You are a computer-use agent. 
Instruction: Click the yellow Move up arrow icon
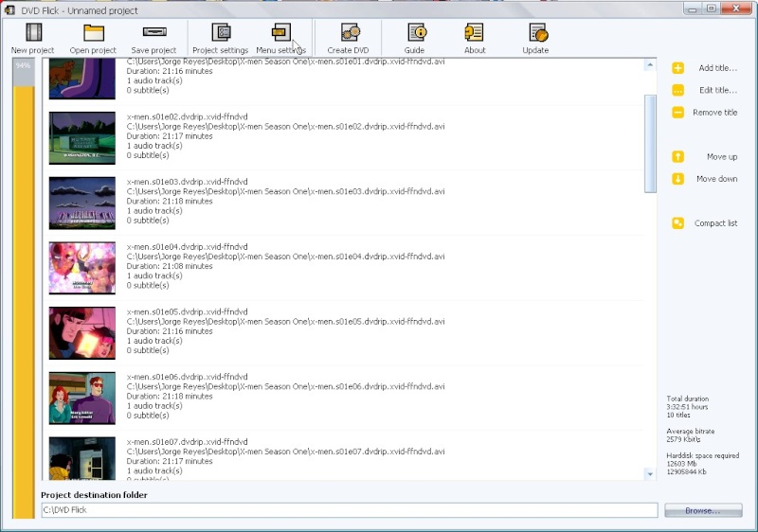coord(677,157)
